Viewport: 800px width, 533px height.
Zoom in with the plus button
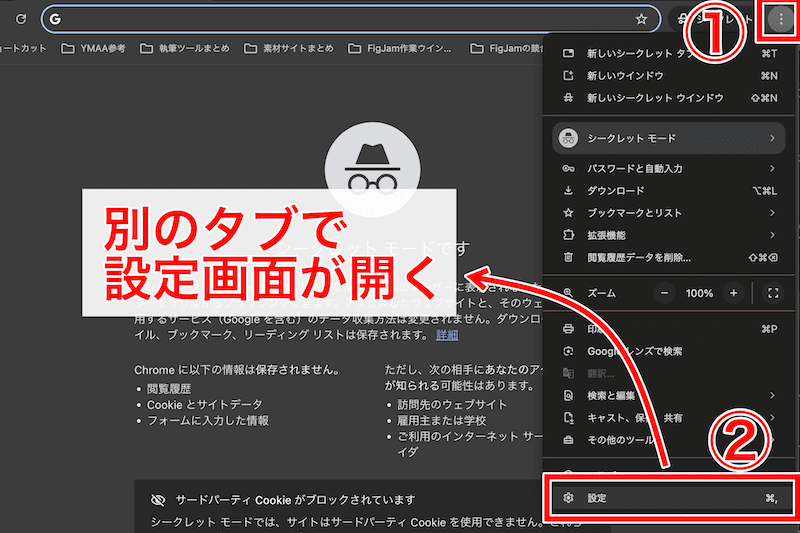(x=733, y=293)
